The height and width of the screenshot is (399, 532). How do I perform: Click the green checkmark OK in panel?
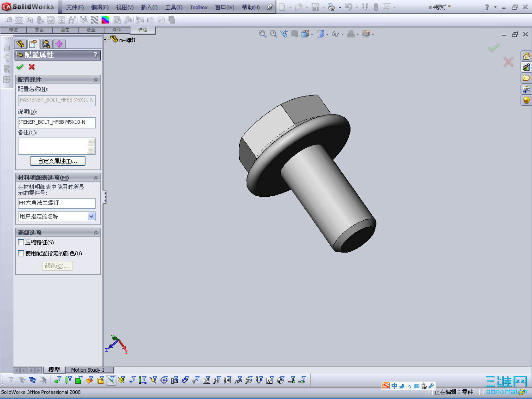(20, 66)
